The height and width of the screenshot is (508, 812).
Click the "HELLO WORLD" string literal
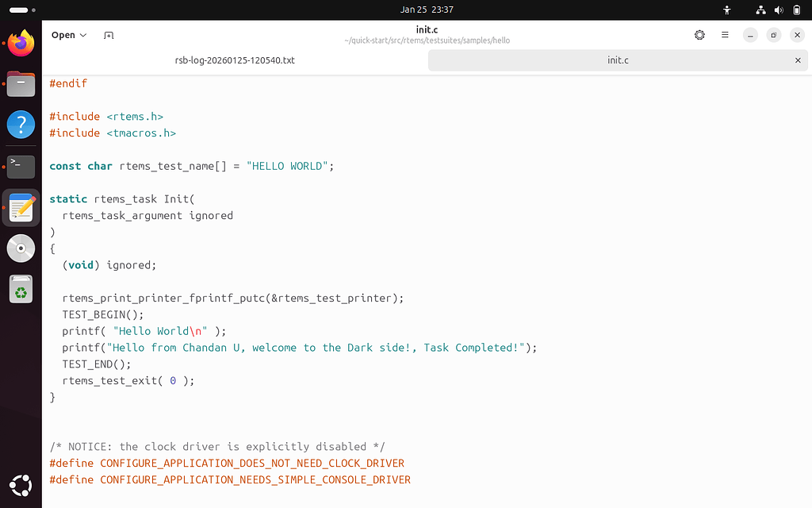287,167
